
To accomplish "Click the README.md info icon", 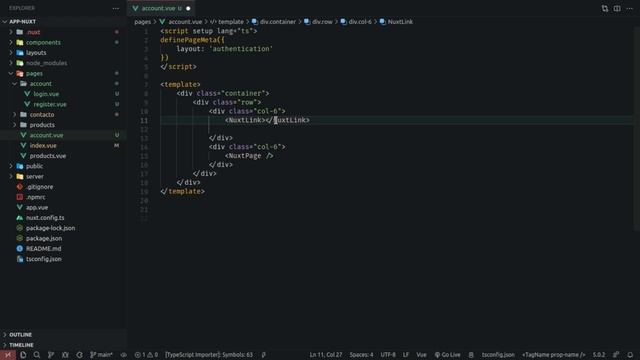I will click(x=20, y=249).
